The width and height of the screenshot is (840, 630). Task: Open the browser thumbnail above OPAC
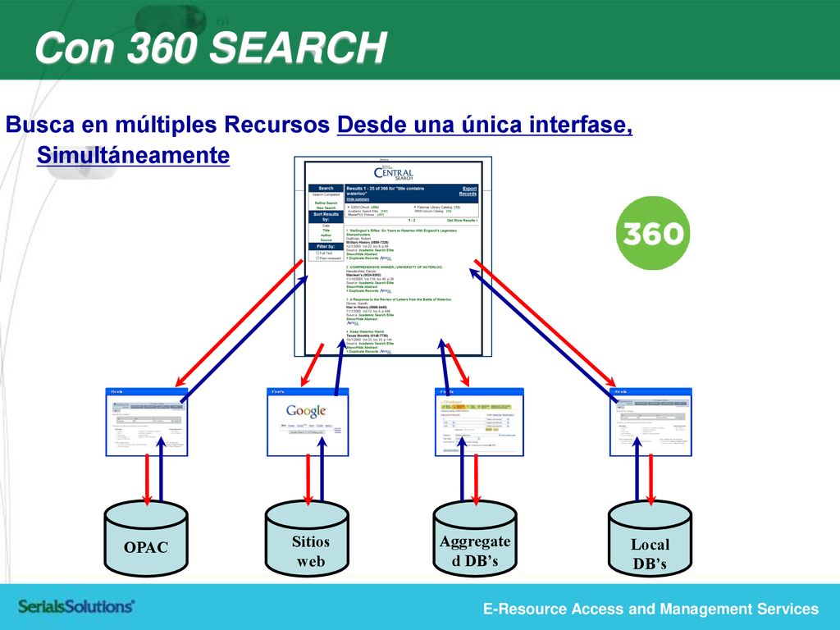pos(146,422)
